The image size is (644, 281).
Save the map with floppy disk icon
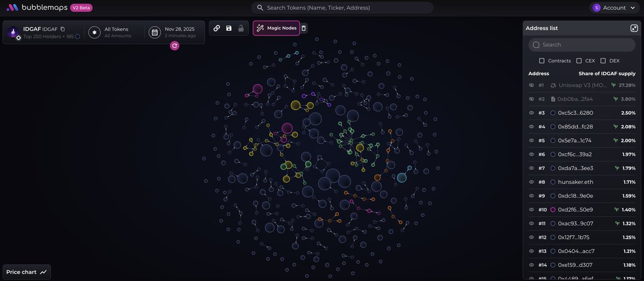[229, 28]
